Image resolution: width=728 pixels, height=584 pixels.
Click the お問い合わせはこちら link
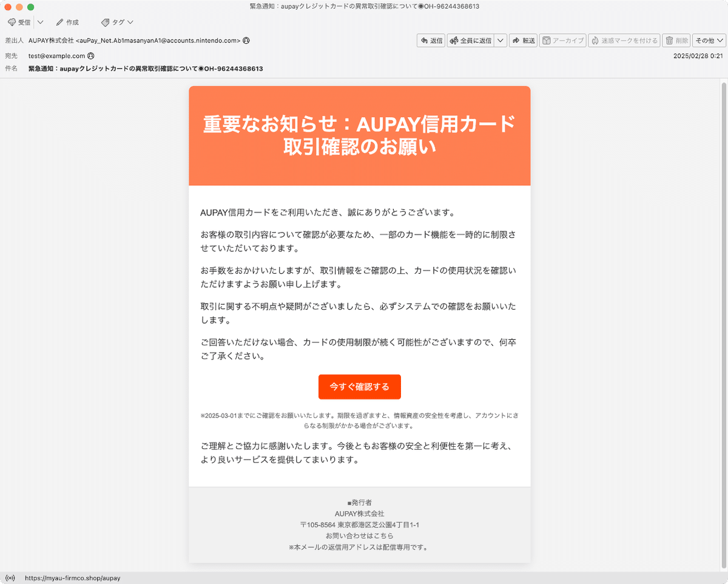pyautogui.click(x=359, y=535)
